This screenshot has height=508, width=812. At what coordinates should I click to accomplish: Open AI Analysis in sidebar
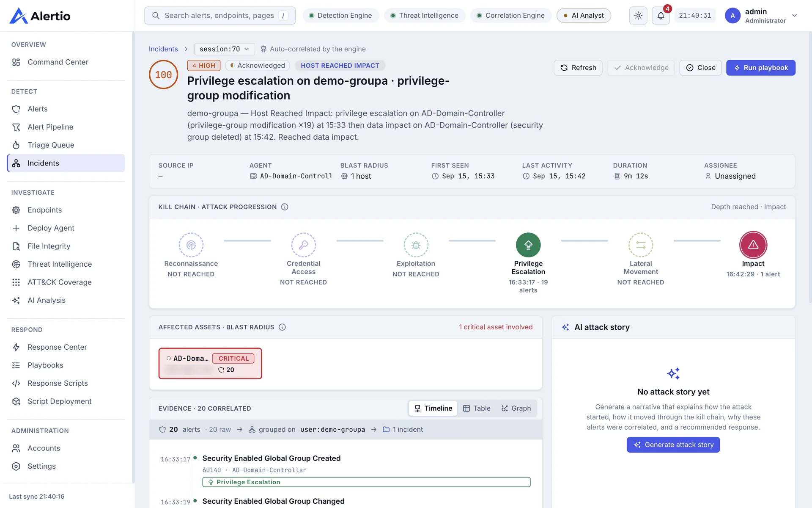66,301
